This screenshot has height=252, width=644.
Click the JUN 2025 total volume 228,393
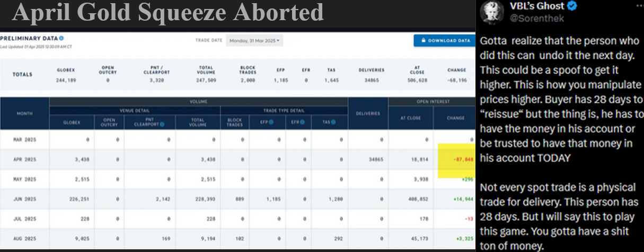click(204, 199)
